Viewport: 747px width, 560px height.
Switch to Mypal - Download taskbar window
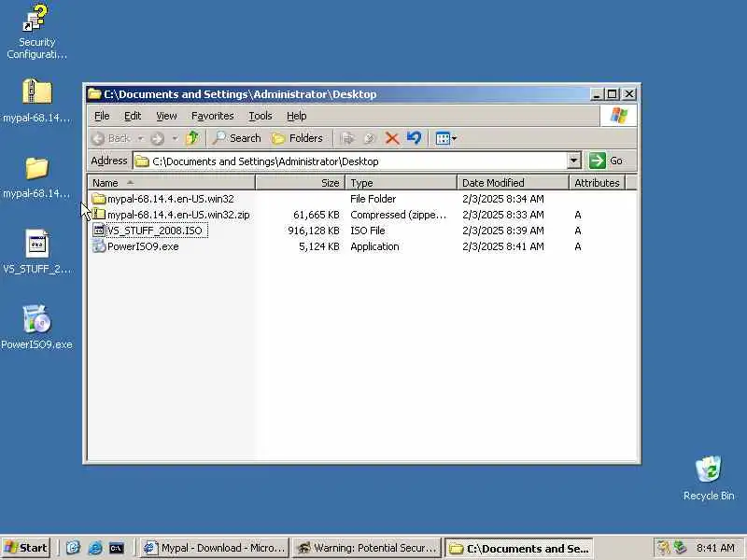pyautogui.click(x=215, y=548)
